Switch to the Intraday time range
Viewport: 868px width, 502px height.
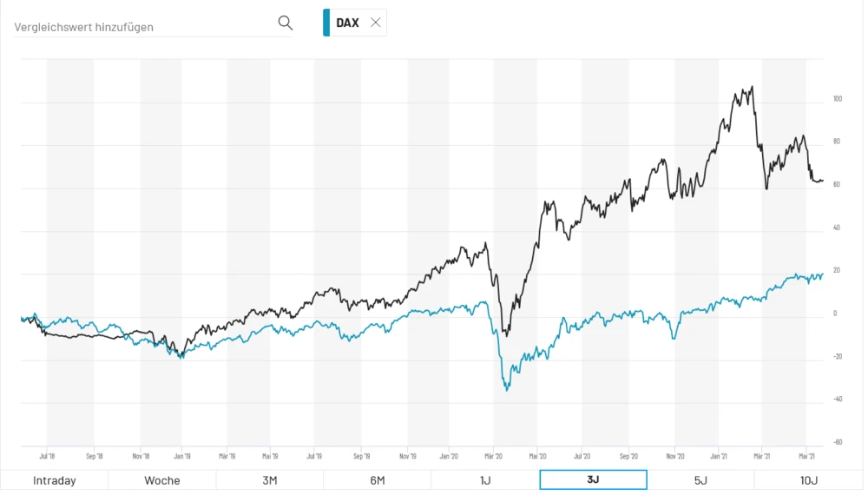(x=54, y=480)
